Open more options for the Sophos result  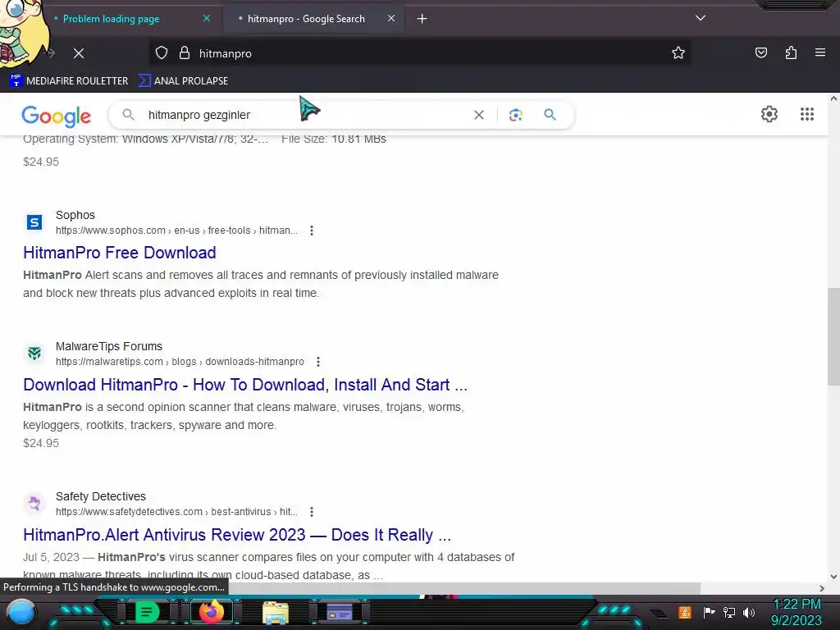coord(311,231)
